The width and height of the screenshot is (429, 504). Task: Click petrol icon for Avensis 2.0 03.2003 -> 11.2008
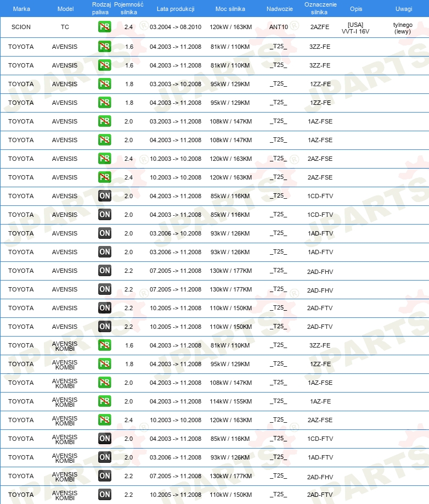click(105, 121)
